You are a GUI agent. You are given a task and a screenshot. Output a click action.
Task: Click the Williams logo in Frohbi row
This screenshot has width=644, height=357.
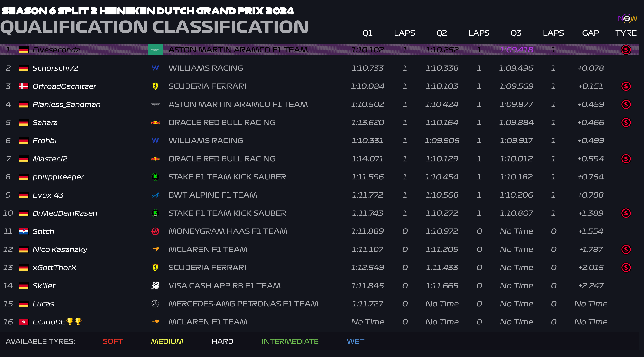click(155, 141)
